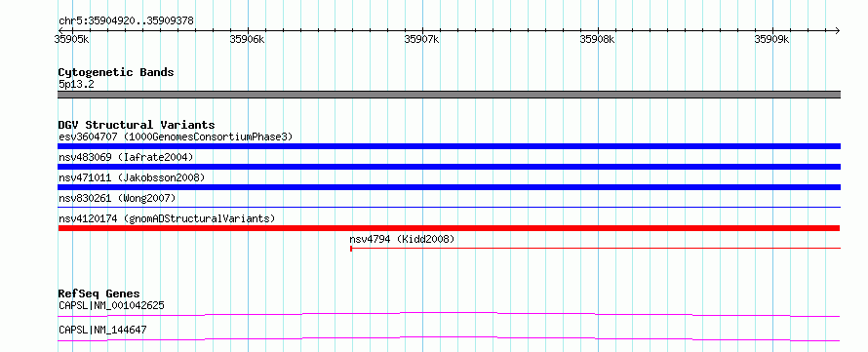Click the thin nsv830261 blue line
Screen dimensions: 868x352
click(449, 207)
